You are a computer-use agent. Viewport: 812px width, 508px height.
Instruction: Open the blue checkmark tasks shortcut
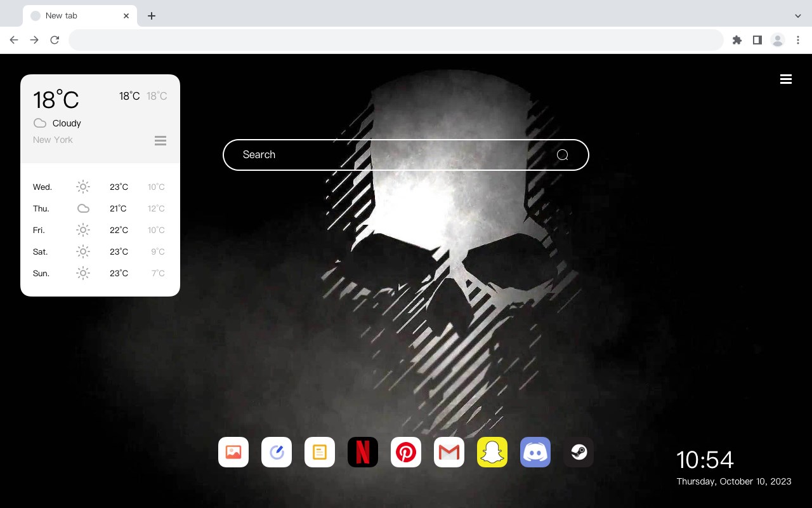277,452
